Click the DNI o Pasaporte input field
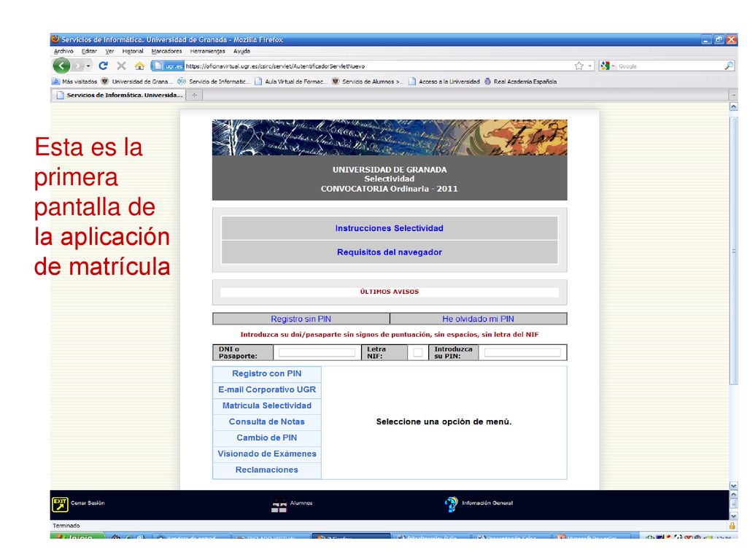The height and width of the screenshot is (560, 747). click(x=317, y=352)
